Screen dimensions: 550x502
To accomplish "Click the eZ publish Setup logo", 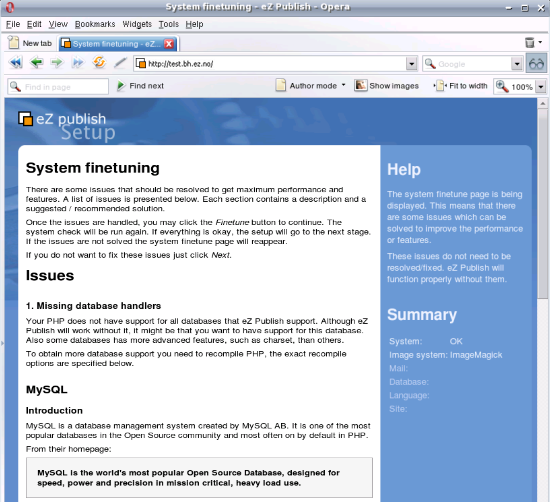I will point(67,126).
